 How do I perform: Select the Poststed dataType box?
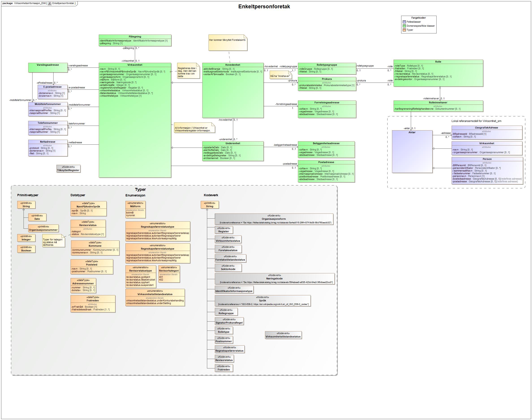[x=92, y=267]
